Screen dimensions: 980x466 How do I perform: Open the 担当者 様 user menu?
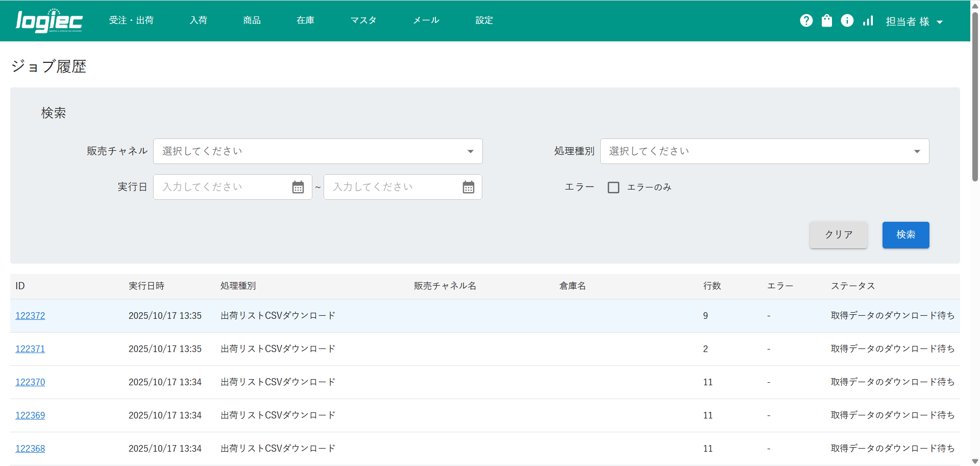(914, 21)
